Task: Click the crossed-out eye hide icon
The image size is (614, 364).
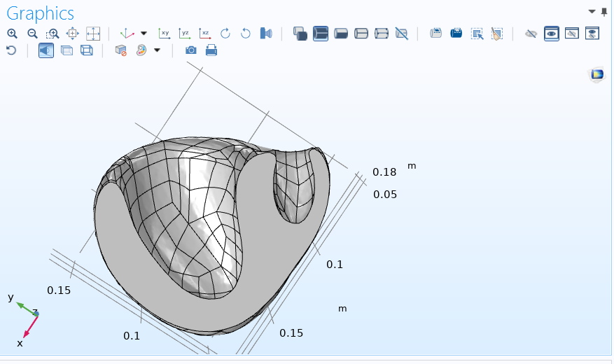Action: [531, 33]
